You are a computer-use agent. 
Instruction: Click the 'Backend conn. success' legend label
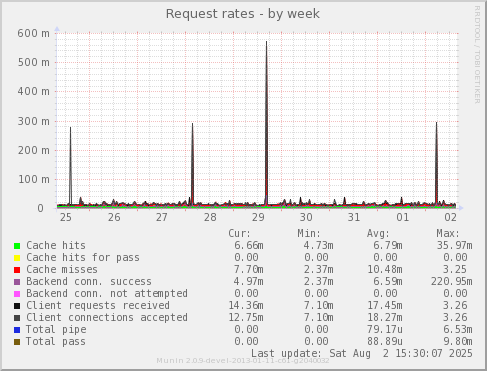(x=89, y=281)
